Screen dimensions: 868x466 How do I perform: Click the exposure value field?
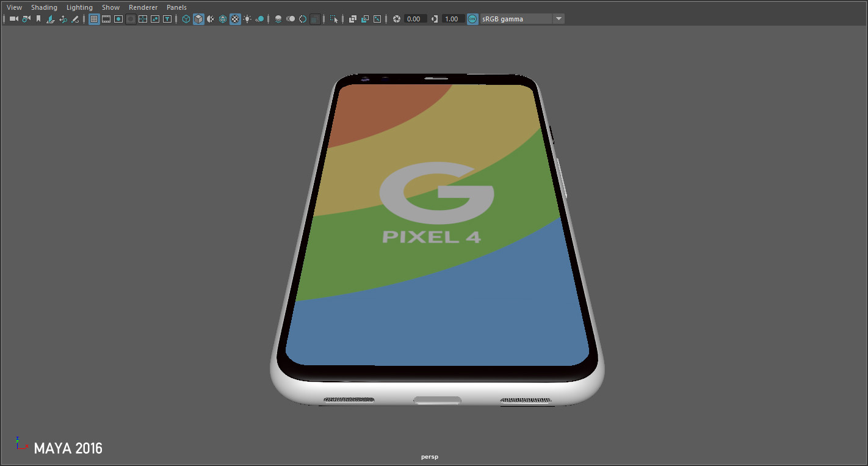tap(414, 19)
